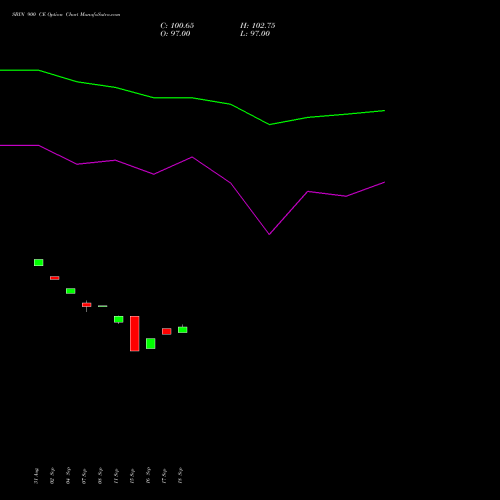
Task: Select the 02 Sep date label
Action: 52,476
